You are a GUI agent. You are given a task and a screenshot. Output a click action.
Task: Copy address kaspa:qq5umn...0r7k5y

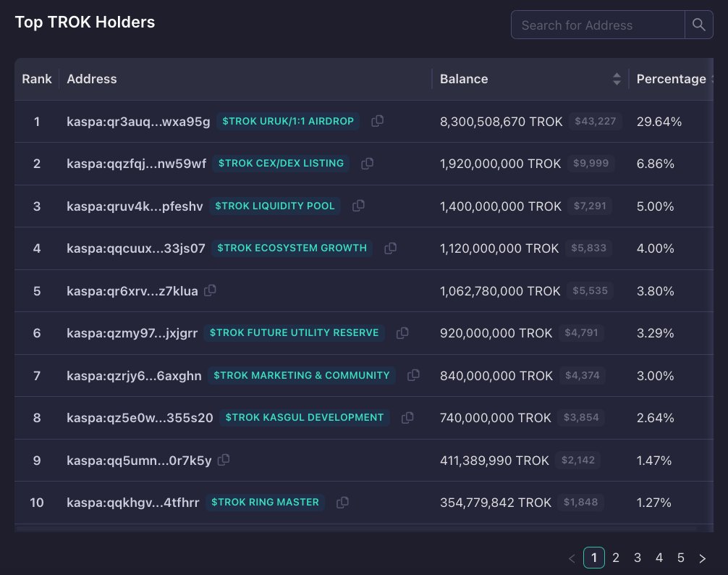tap(224, 460)
